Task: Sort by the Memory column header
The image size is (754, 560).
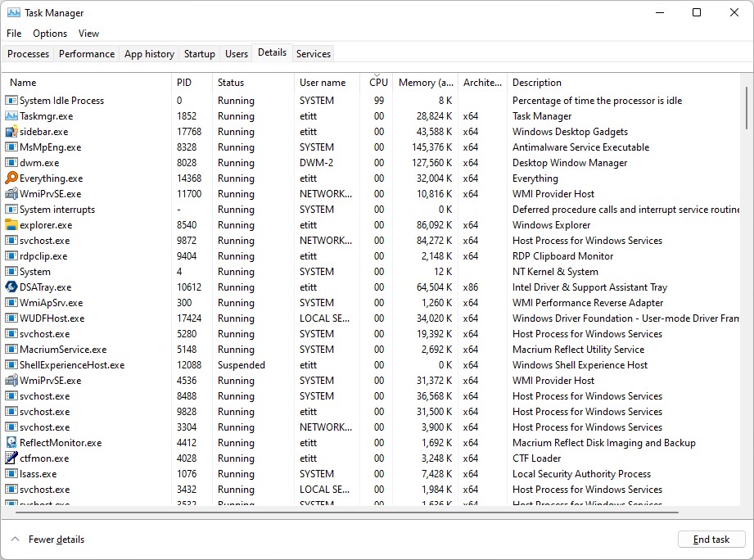Action: tap(426, 82)
